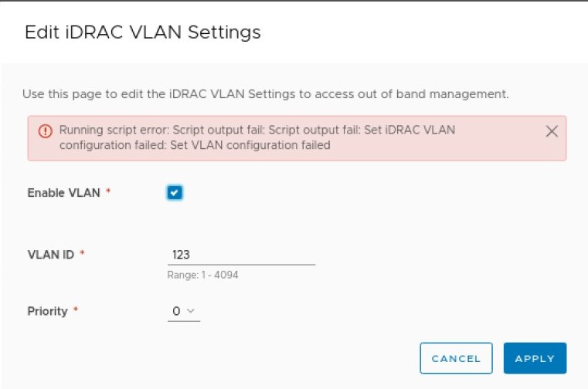The width and height of the screenshot is (588, 389).
Task: Click the required asterisk beside Priority
Action: click(x=76, y=311)
